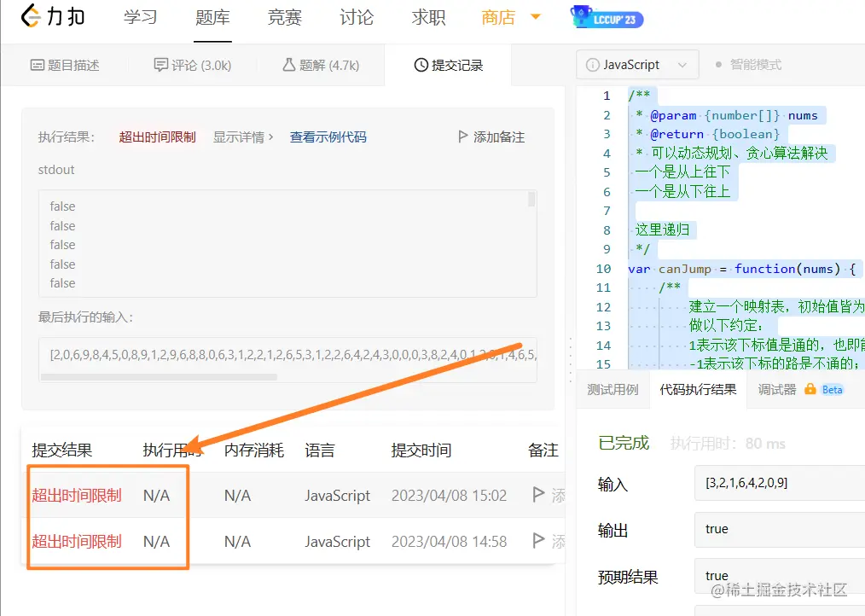Switch to the 题目描述 tab

(65, 65)
